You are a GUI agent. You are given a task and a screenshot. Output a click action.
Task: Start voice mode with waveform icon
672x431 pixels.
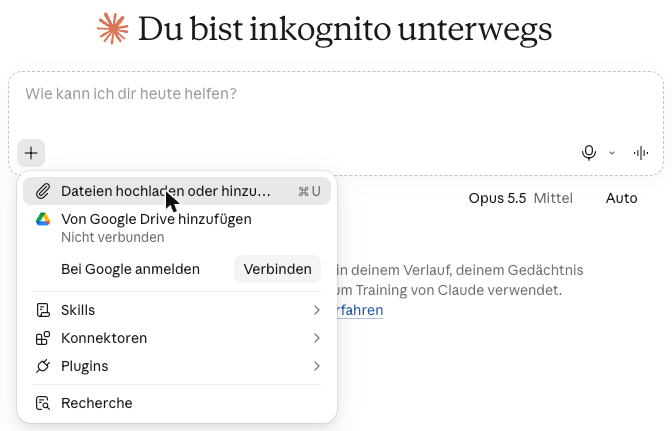pos(641,153)
